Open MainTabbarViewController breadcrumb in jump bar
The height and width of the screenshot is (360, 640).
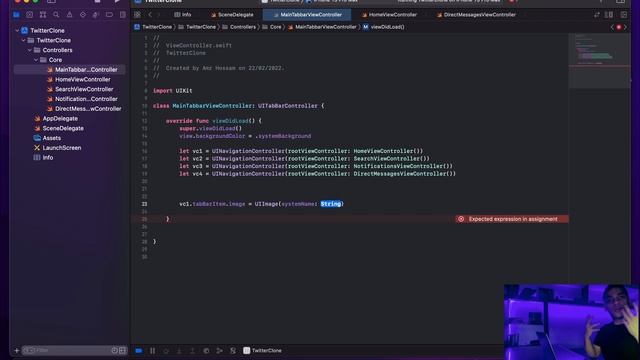pos(322,27)
